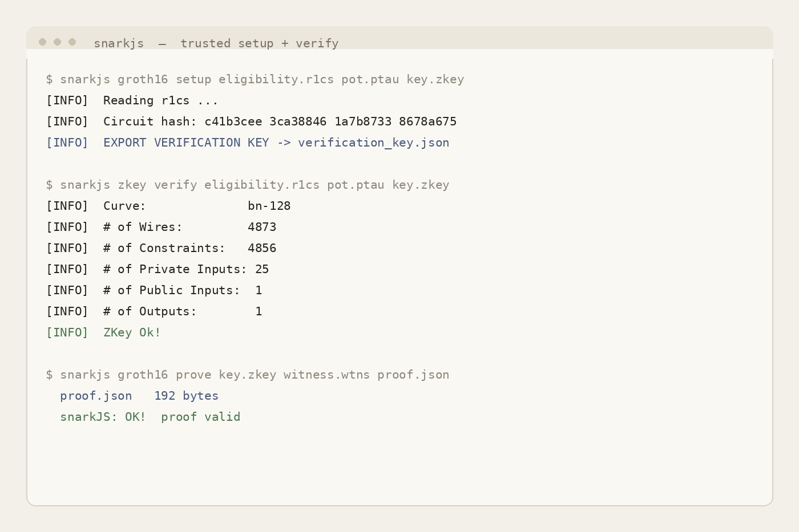Viewport: 799px width, 532px height.
Task: Click the third window control dot
Action: pyautogui.click(x=72, y=42)
